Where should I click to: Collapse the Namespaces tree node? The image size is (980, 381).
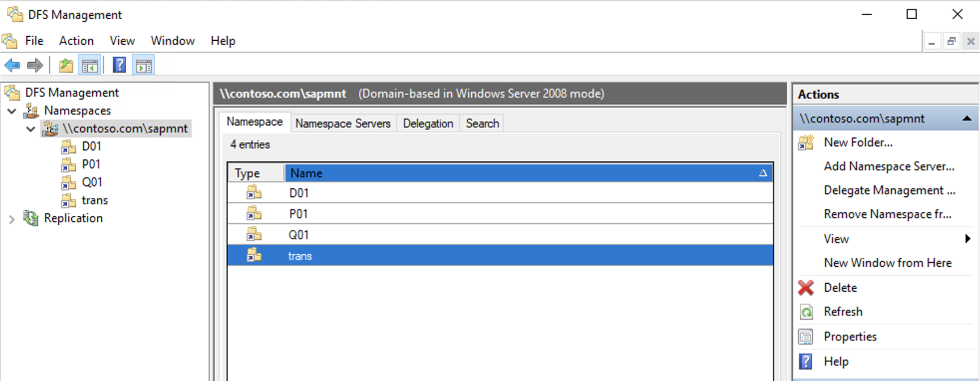[x=12, y=111]
